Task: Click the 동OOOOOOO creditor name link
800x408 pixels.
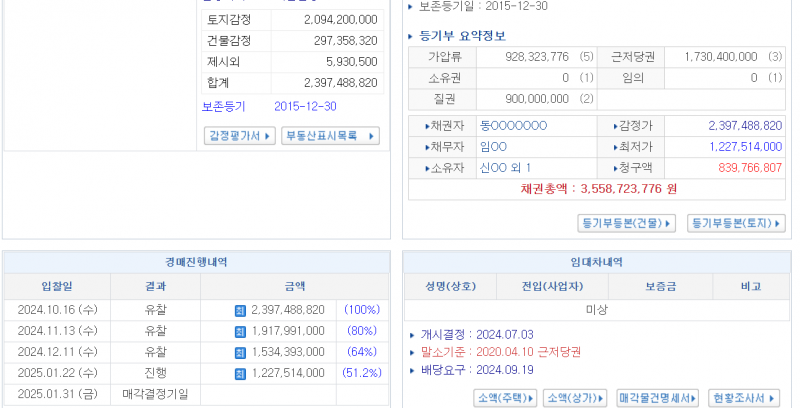Action: click(513, 126)
